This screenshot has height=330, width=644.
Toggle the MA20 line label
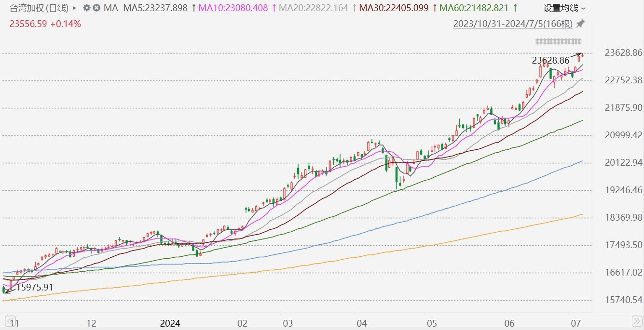(314, 8)
